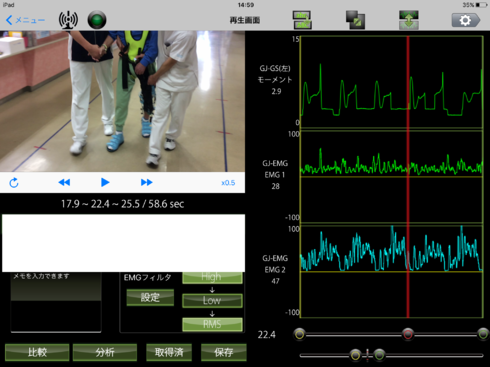490x367 pixels.
Task: Select the range-start knob on the timeline slider
Action: tap(300, 334)
